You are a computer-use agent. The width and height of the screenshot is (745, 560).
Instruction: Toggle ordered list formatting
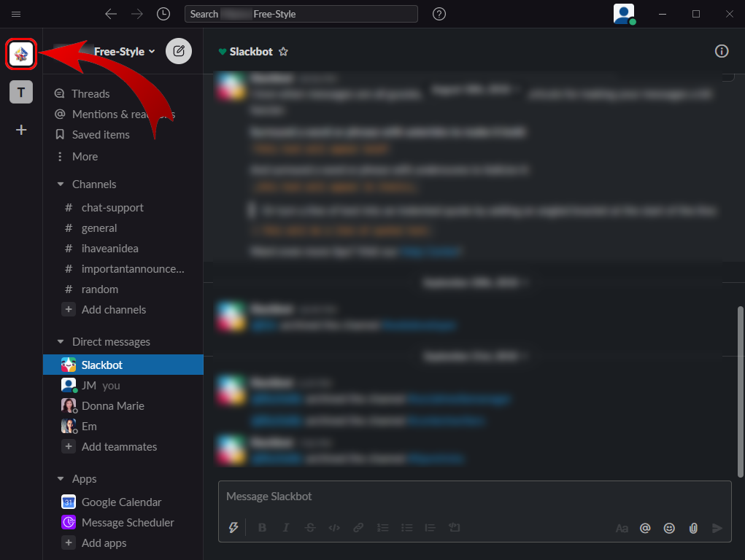382,528
